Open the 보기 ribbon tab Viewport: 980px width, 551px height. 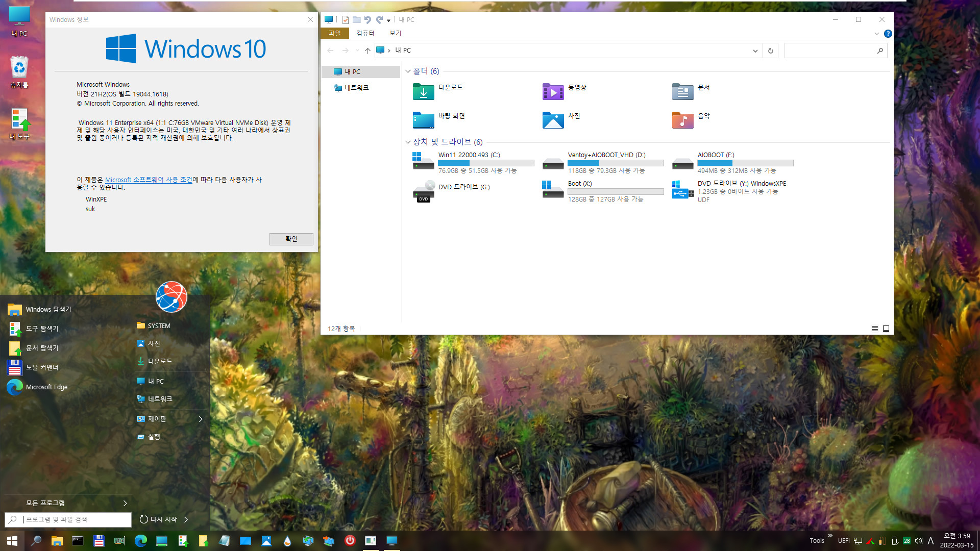[395, 33]
